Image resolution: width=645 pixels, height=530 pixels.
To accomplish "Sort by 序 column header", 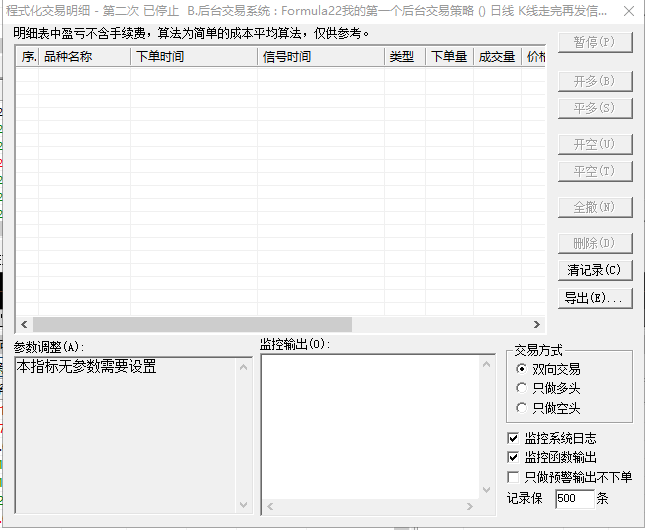I will pyautogui.click(x=27, y=57).
